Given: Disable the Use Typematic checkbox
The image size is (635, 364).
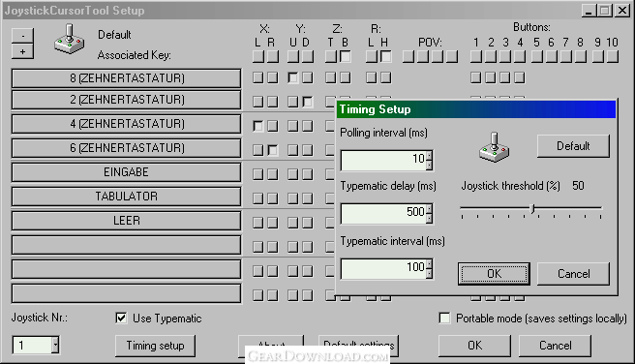Looking at the screenshot, I should pyautogui.click(x=121, y=318).
